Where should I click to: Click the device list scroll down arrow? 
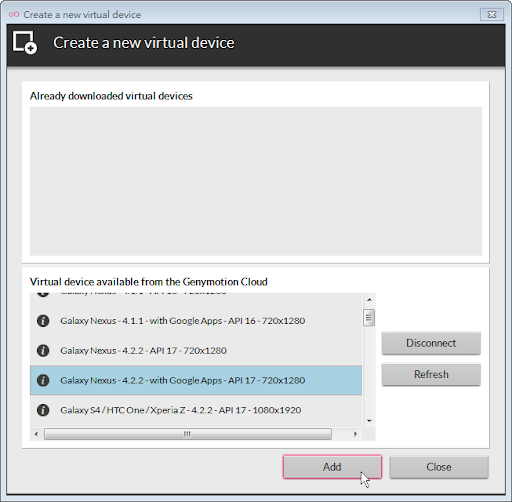tap(369, 421)
